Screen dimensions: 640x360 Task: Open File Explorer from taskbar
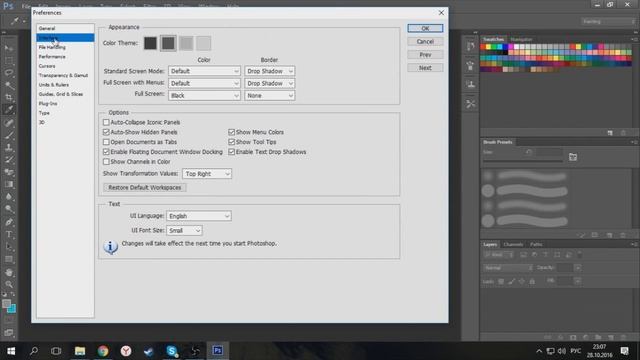(80, 351)
